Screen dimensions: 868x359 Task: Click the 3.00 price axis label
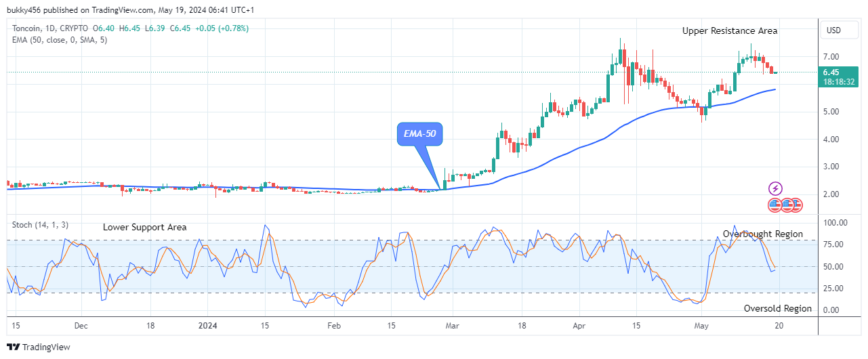click(x=831, y=167)
